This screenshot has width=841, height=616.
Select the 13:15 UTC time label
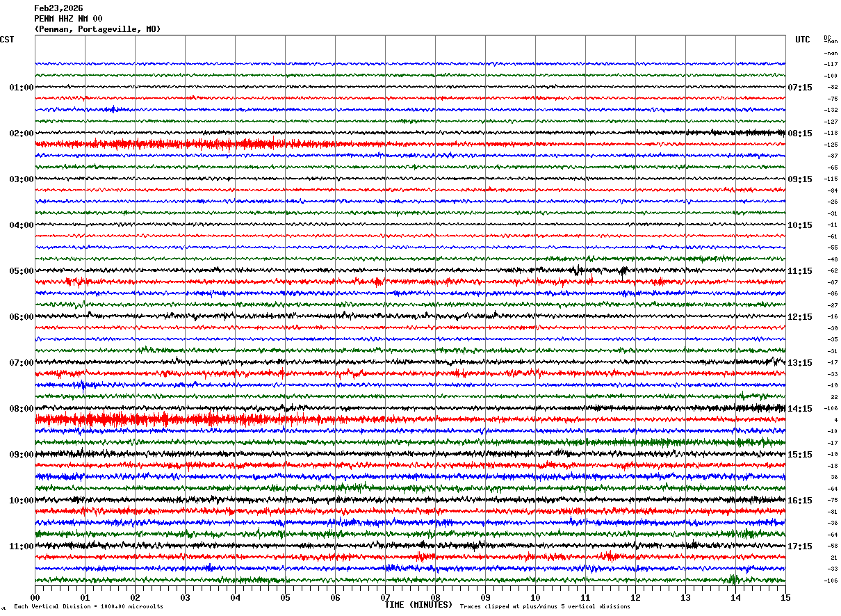[800, 363]
